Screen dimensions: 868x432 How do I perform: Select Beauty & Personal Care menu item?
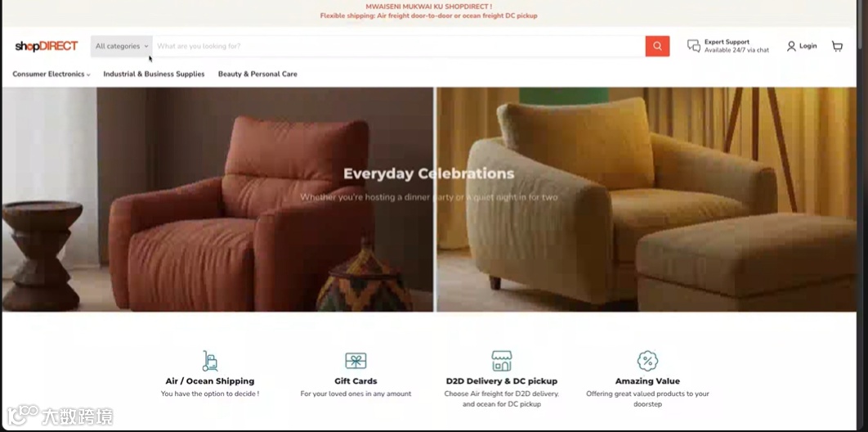[257, 74]
